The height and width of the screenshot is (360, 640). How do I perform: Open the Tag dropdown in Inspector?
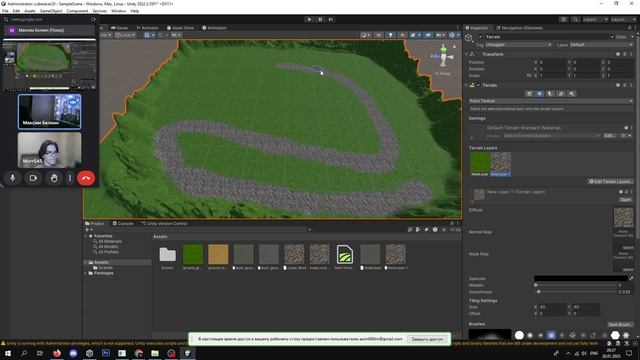518,44
